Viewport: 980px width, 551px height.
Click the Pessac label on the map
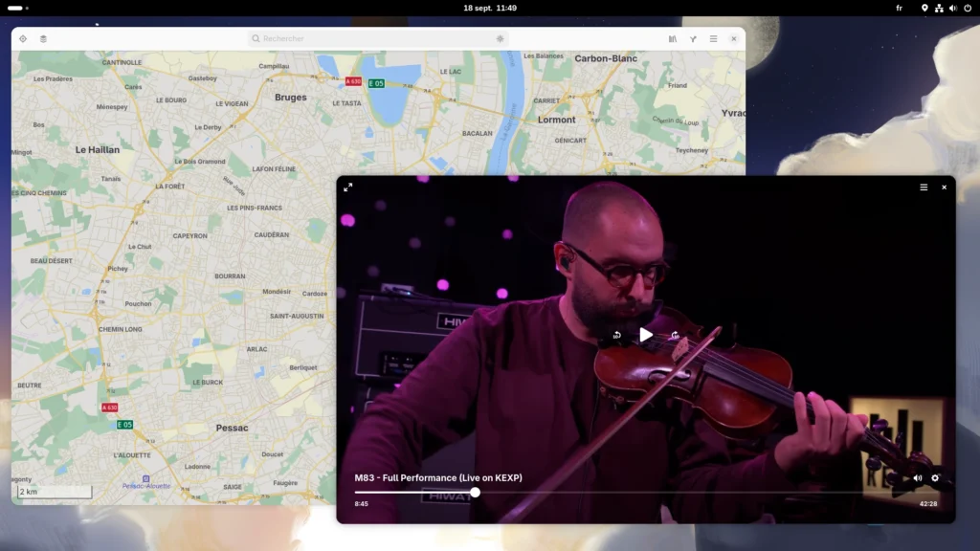point(232,428)
